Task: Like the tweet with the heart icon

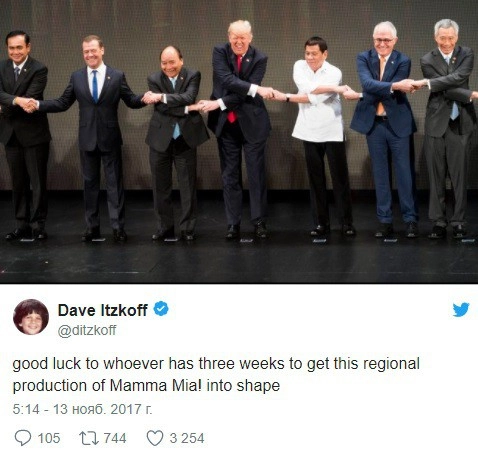Action: [155, 438]
